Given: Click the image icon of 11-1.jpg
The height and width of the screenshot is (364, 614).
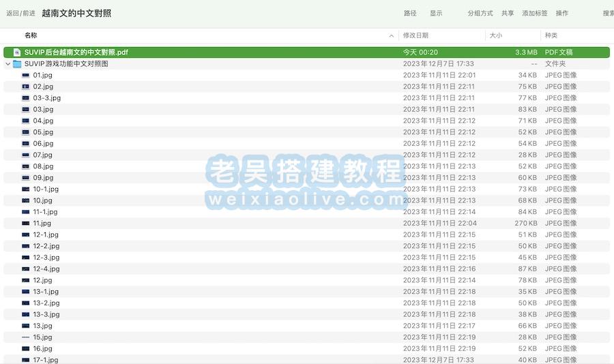Looking at the screenshot, I should 26,212.
